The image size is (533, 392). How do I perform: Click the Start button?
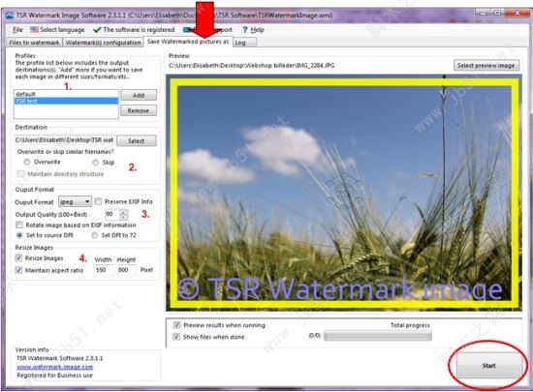tap(488, 366)
